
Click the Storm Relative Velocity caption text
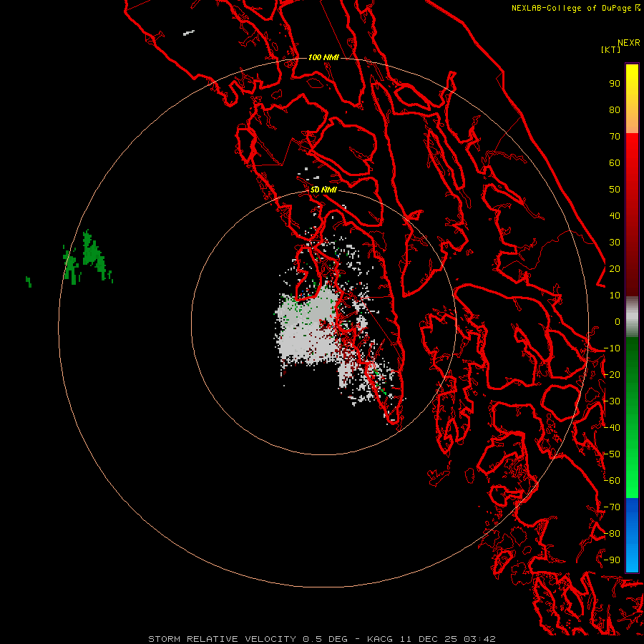(x=321, y=639)
